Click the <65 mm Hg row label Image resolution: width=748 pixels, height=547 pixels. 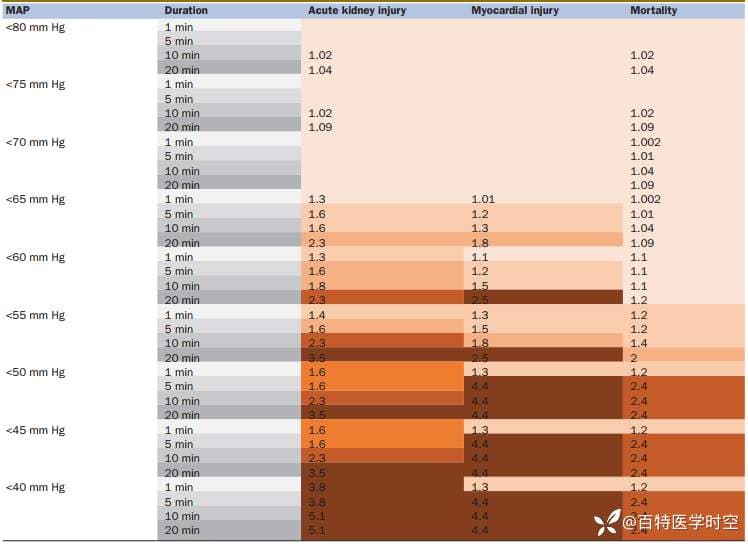pos(35,200)
